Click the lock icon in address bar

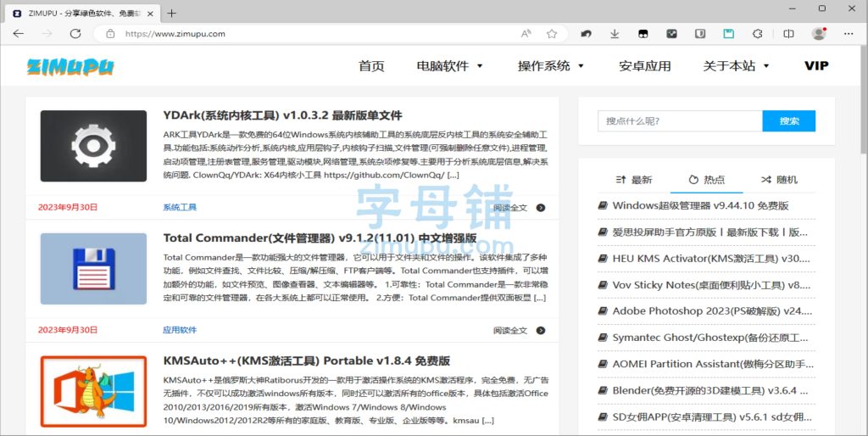tap(110, 34)
